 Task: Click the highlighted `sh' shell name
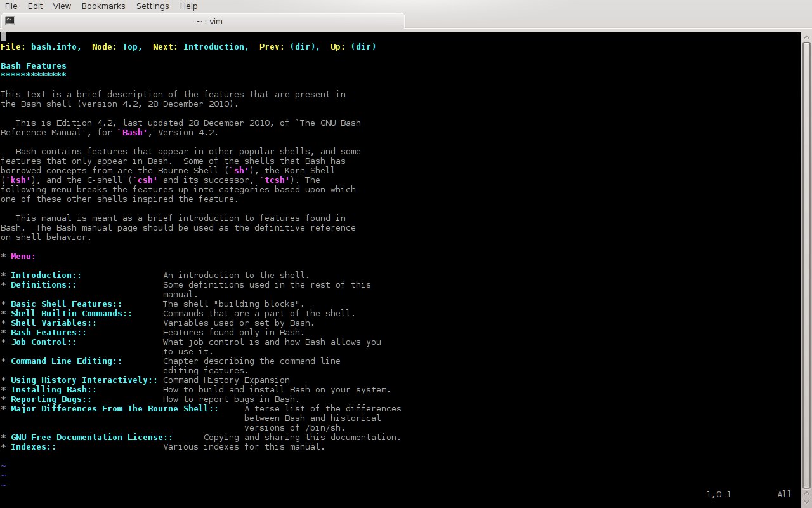coord(239,170)
